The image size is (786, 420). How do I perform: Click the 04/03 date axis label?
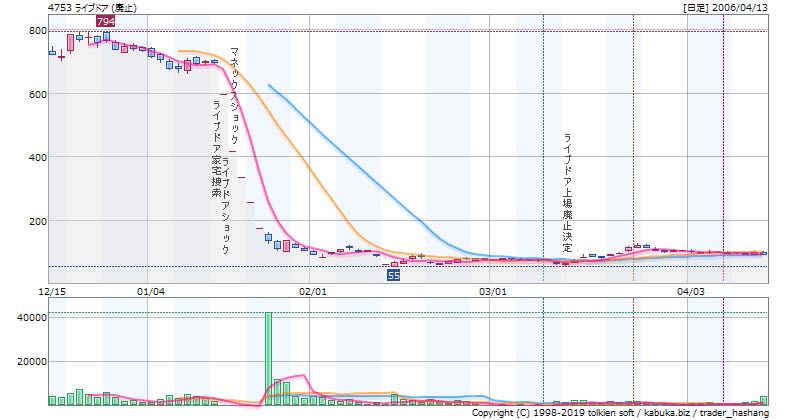[690, 291]
